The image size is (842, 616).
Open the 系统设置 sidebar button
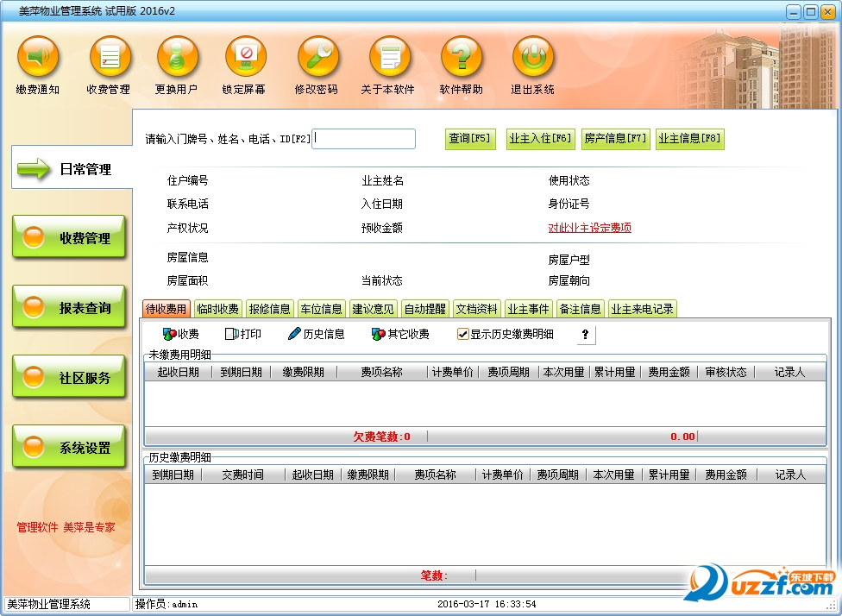pyautogui.click(x=69, y=446)
